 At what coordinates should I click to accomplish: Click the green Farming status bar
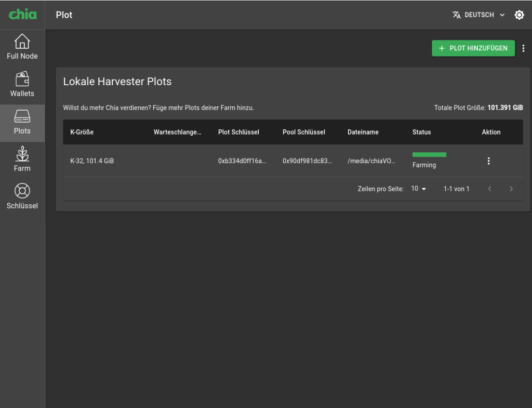click(429, 154)
